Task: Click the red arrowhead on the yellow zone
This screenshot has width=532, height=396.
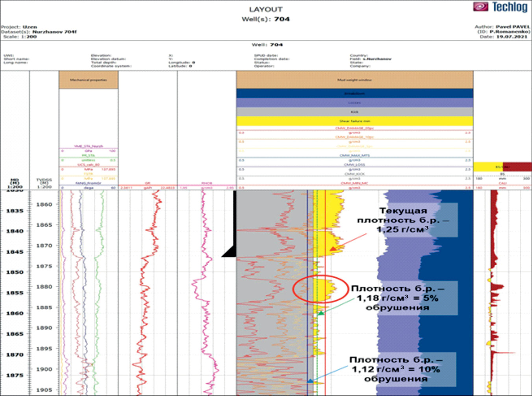Action: pos(333,249)
